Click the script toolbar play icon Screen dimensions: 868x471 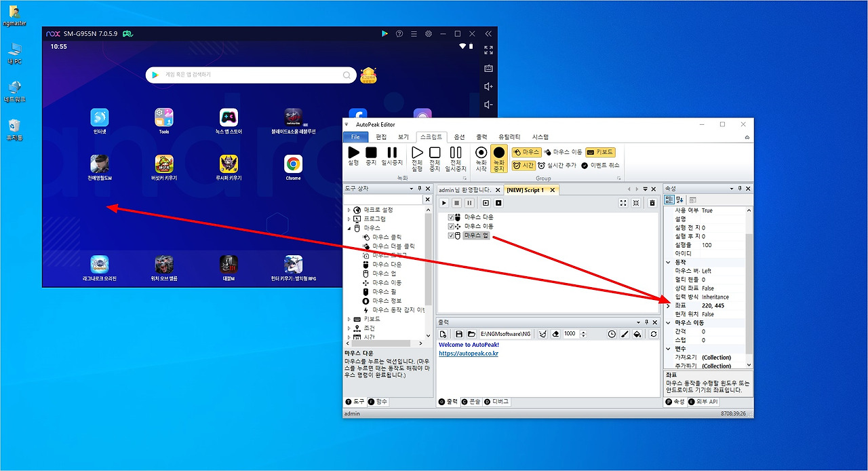(444, 203)
